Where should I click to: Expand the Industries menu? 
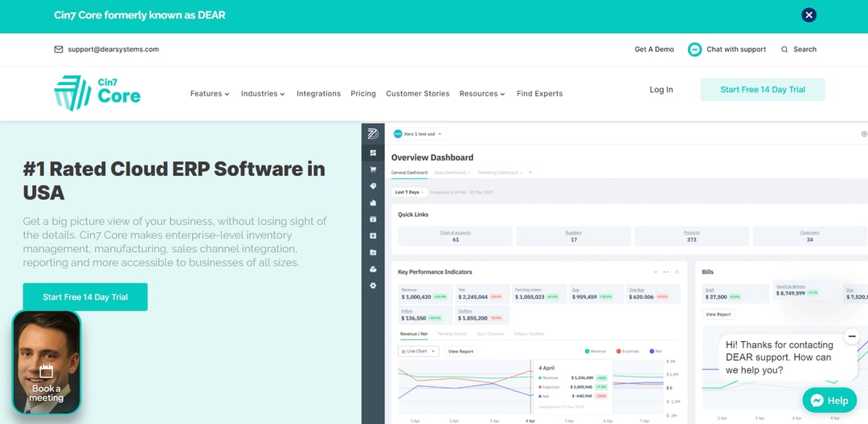[x=263, y=94]
